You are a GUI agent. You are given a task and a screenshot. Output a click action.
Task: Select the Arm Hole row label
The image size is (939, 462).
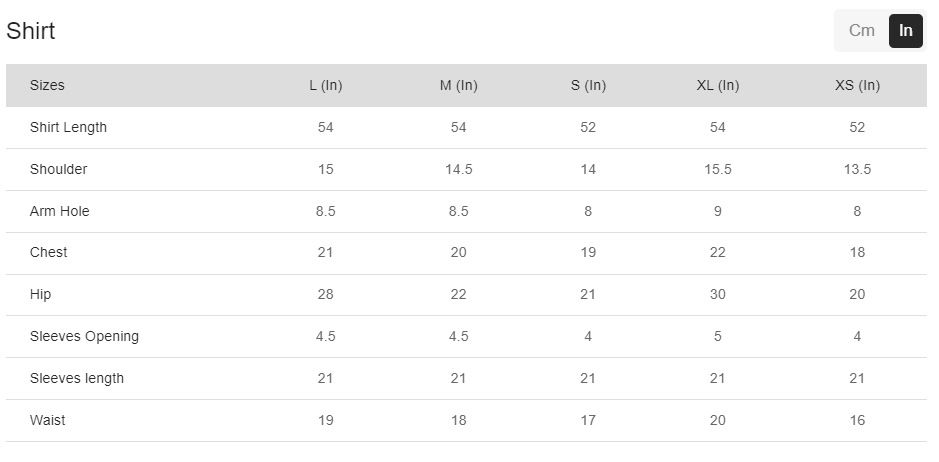coord(60,211)
